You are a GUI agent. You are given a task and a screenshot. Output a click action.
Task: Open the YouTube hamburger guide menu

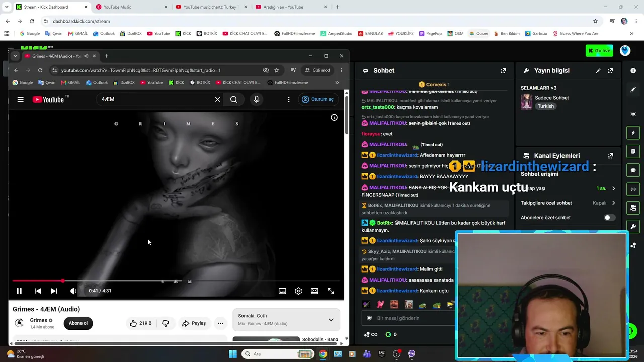[x=20, y=99]
